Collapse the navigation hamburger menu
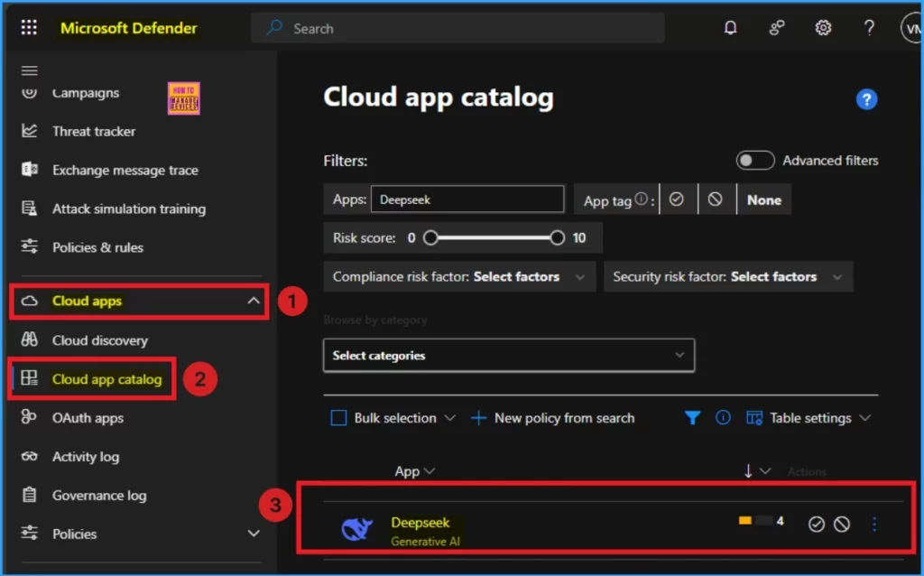The height and width of the screenshot is (576, 924). (x=30, y=70)
